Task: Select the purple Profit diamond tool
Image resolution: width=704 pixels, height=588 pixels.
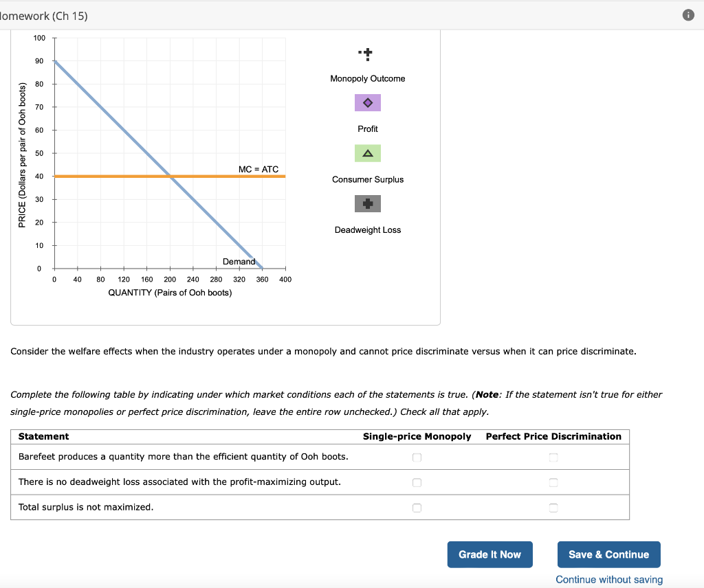Action: click(x=368, y=102)
